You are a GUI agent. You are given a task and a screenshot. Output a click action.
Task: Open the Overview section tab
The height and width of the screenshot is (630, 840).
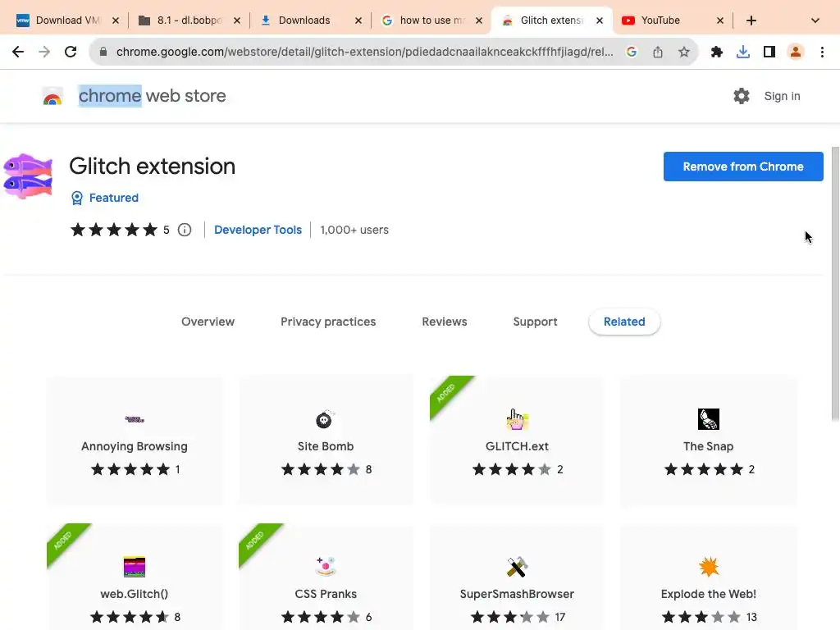208,322
